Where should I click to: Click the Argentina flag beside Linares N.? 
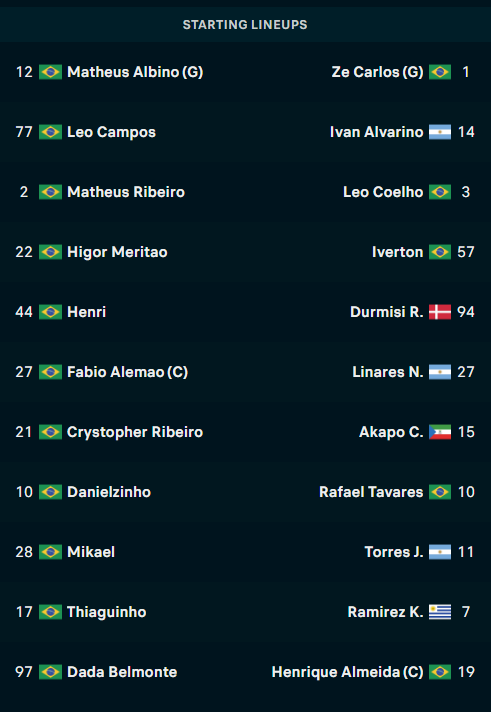[440, 372]
